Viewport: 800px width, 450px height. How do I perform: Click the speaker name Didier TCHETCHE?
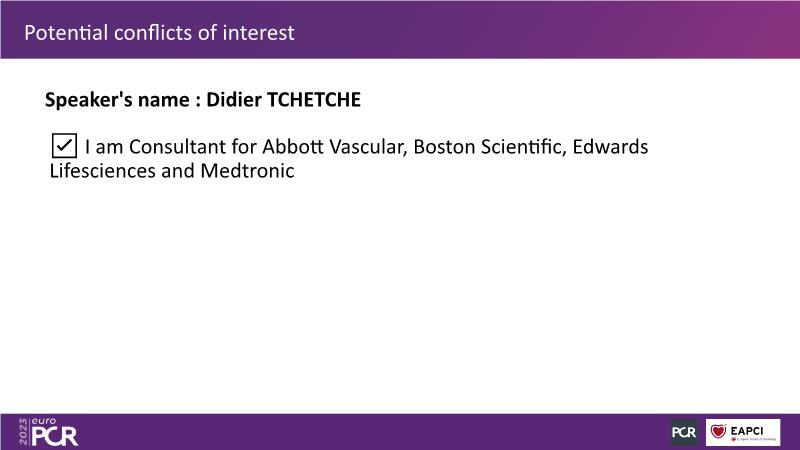[283, 99]
